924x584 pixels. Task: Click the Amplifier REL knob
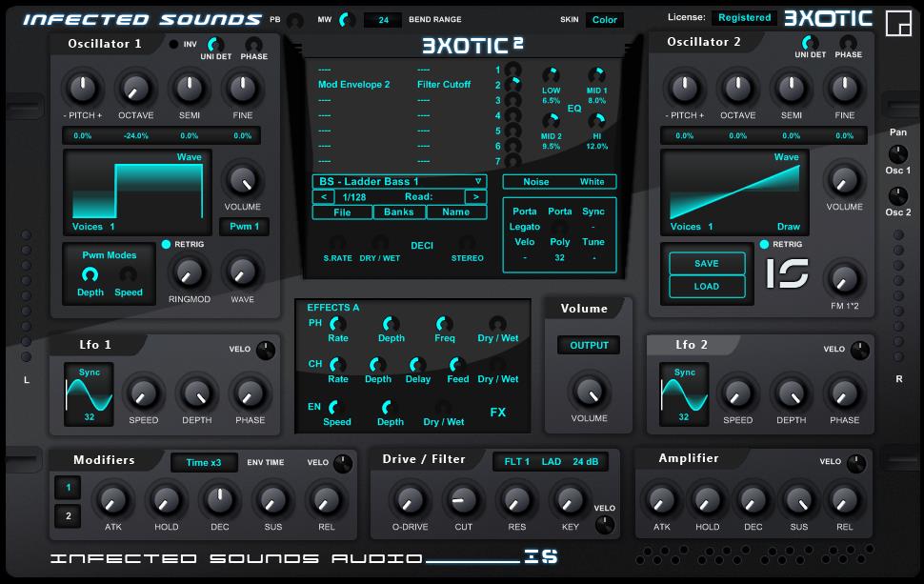click(x=844, y=500)
